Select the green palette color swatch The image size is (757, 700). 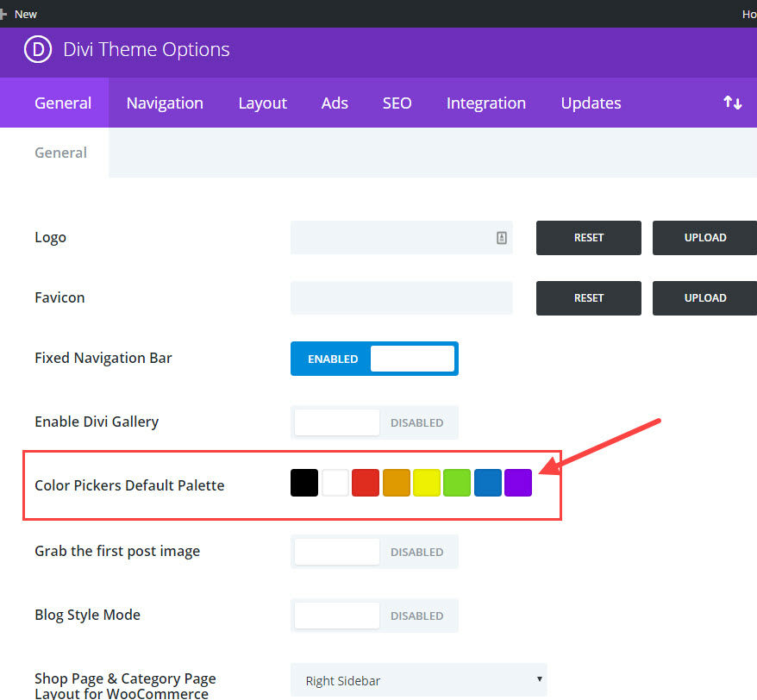point(457,483)
